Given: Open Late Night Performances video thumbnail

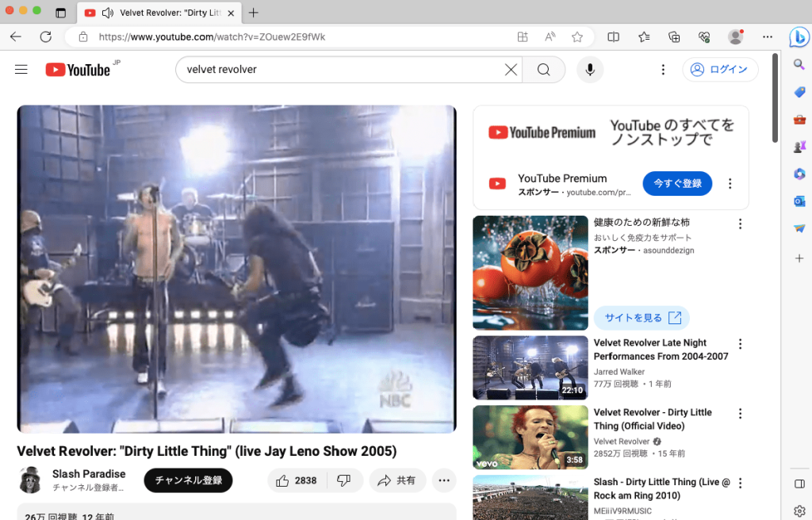Looking at the screenshot, I should point(530,368).
